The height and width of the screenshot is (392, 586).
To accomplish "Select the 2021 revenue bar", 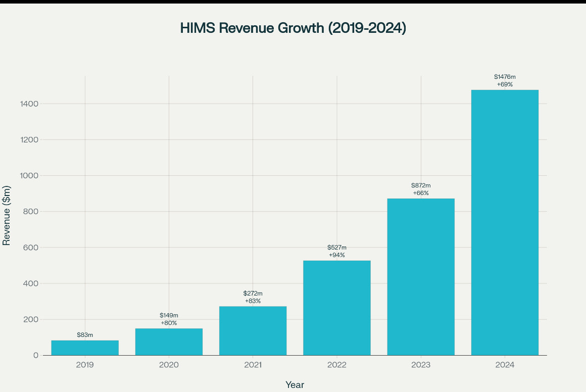I will pos(253,331).
